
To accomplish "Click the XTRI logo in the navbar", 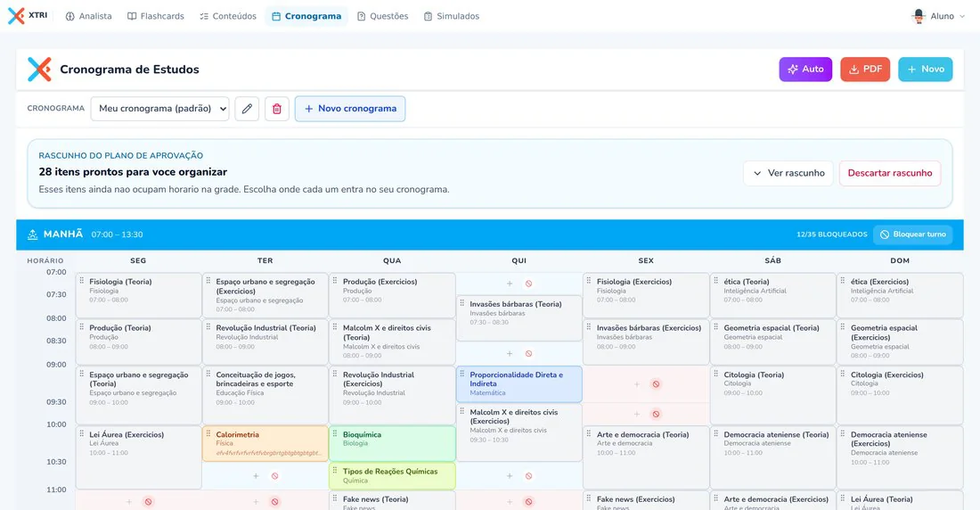I will pyautogui.click(x=28, y=16).
